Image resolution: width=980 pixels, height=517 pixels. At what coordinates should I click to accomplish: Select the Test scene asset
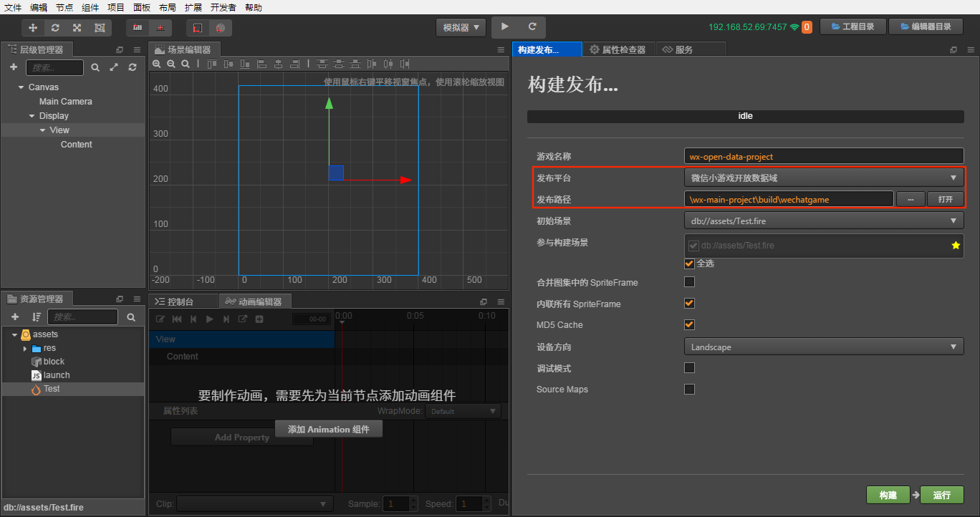pyautogui.click(x=73, y=389)
